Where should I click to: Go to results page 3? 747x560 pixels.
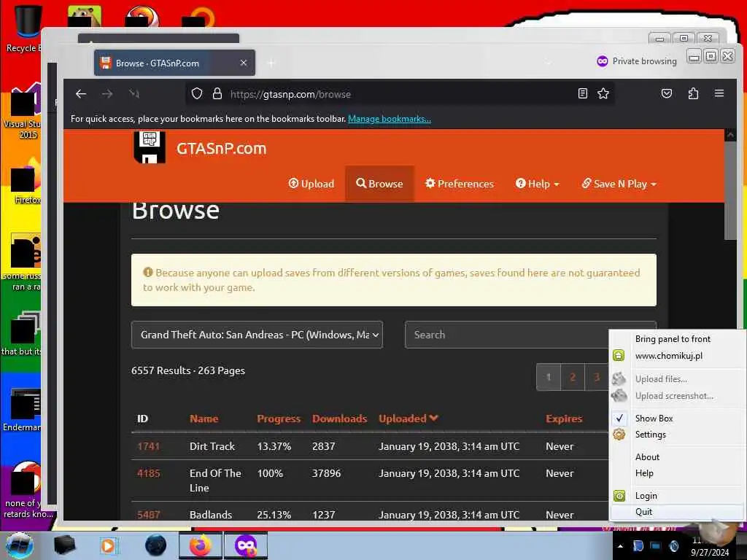pyautogui.click(x=597, y=377)
